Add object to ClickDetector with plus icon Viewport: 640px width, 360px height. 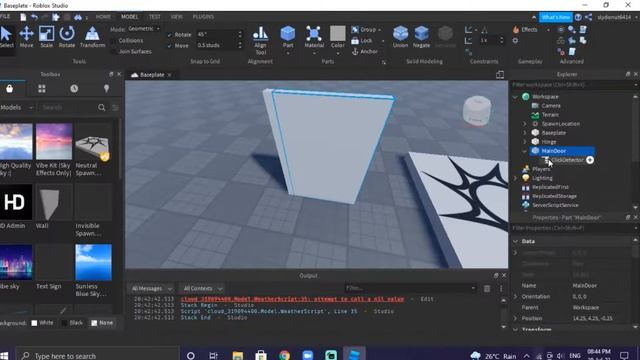[590, 160]
